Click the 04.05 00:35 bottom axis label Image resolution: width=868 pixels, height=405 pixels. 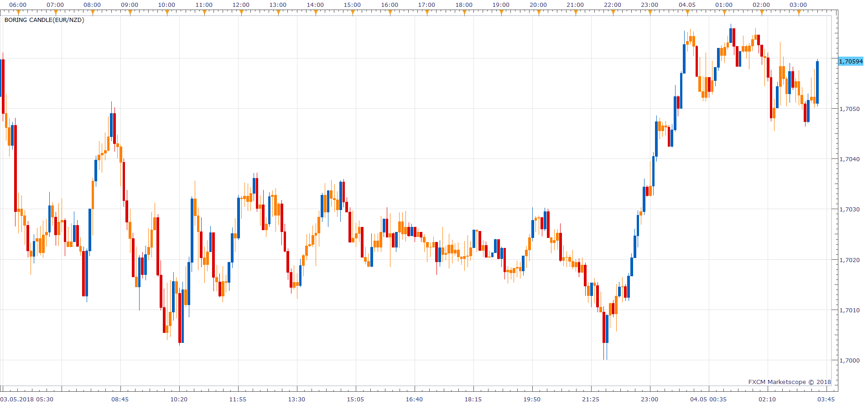click(x=708, y=400)
